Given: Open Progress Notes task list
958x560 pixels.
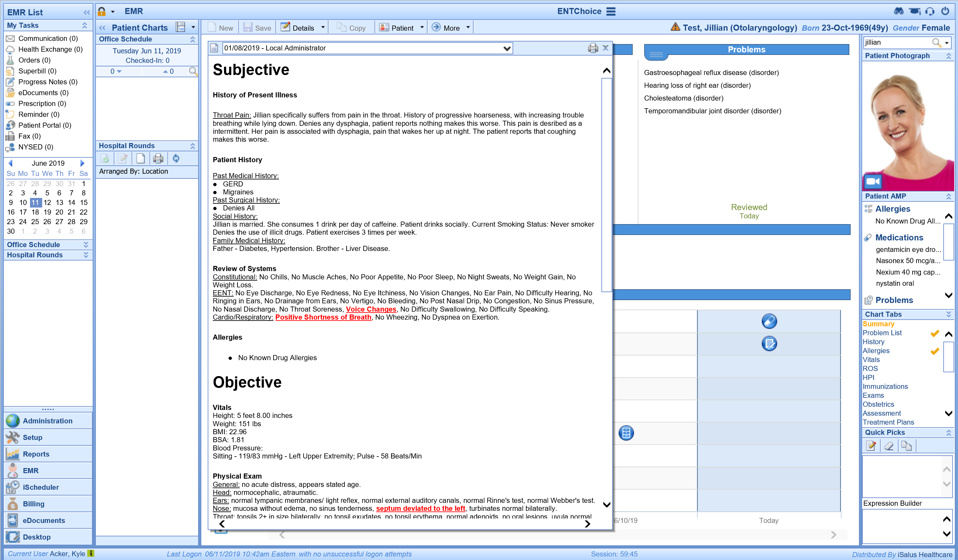Looking at the screenshot, I should 48,82.
